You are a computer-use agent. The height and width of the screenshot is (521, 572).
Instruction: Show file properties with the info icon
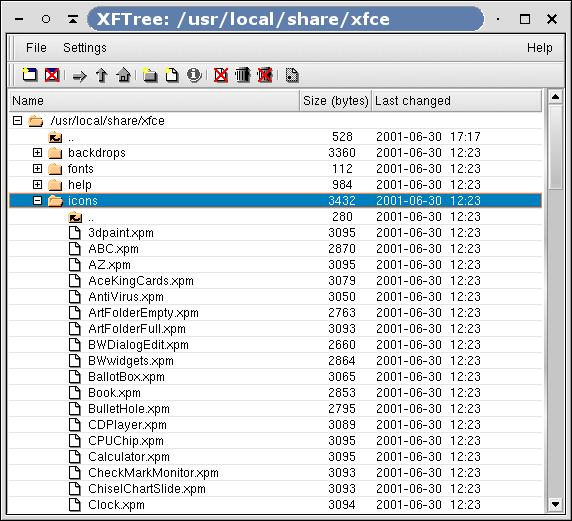[x=194, y=75]
